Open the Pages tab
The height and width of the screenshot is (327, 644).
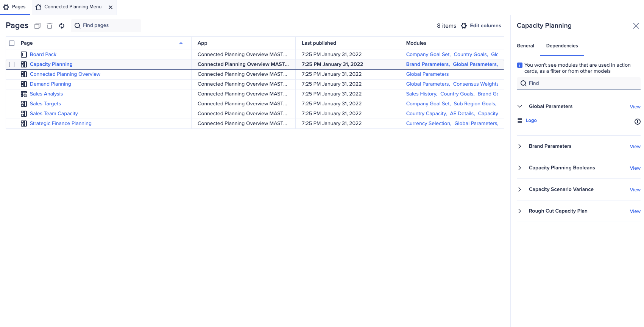point(15,7)
